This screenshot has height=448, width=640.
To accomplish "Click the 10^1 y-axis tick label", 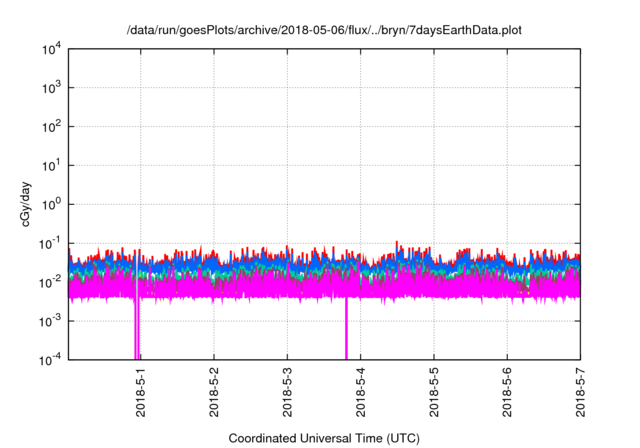I will [51, 166].
